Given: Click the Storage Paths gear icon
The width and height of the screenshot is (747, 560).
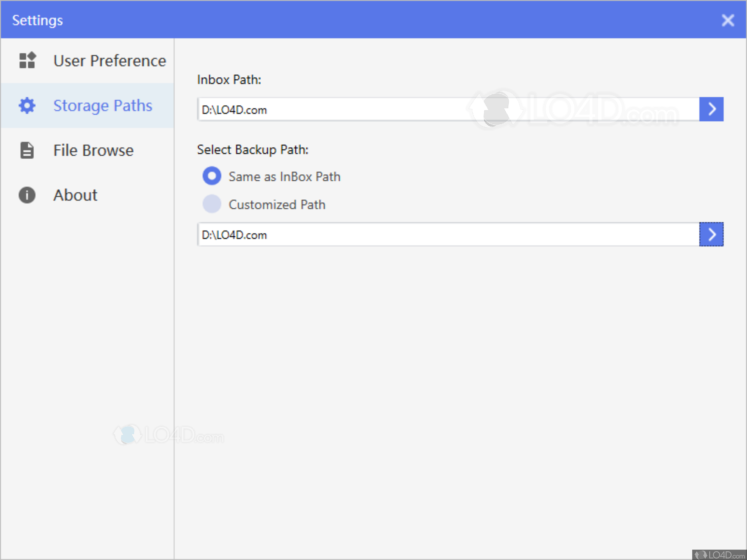Looking at the screenshot, I should (27, 106).
